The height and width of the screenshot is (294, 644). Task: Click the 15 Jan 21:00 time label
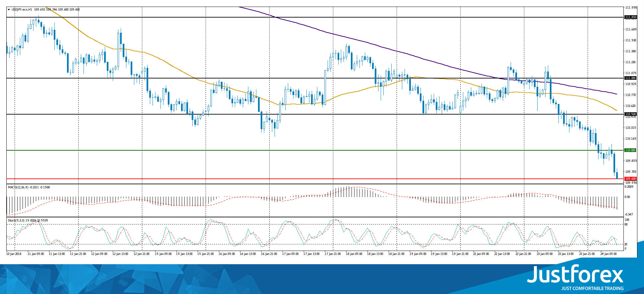click(x=205, y=254)
